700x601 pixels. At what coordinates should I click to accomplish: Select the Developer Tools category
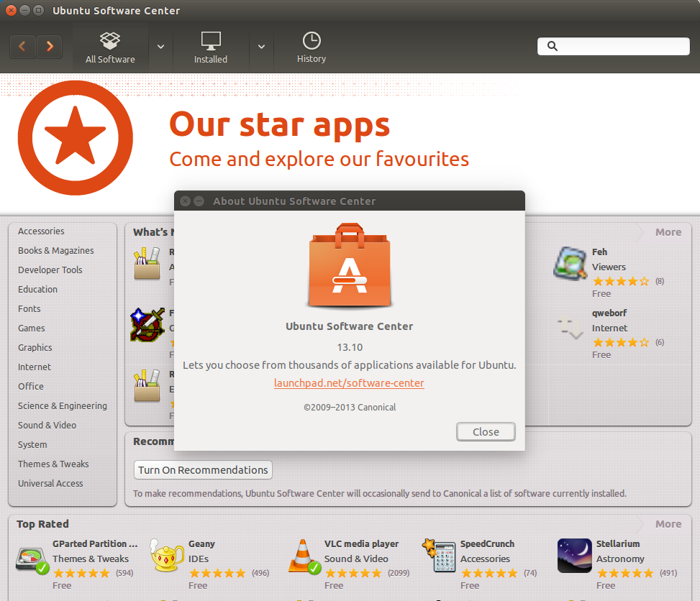tap(50, 270)
